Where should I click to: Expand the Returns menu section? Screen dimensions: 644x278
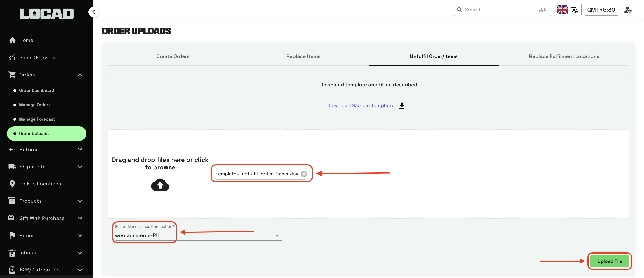(x=80, y=150)
